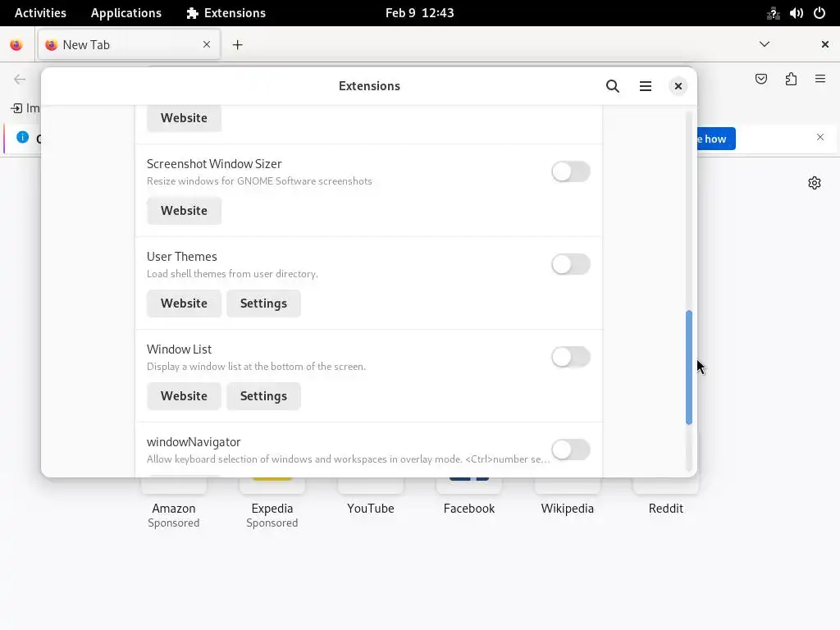
Task: Open Settings for User Themes
Action: [x=263, y=304]
